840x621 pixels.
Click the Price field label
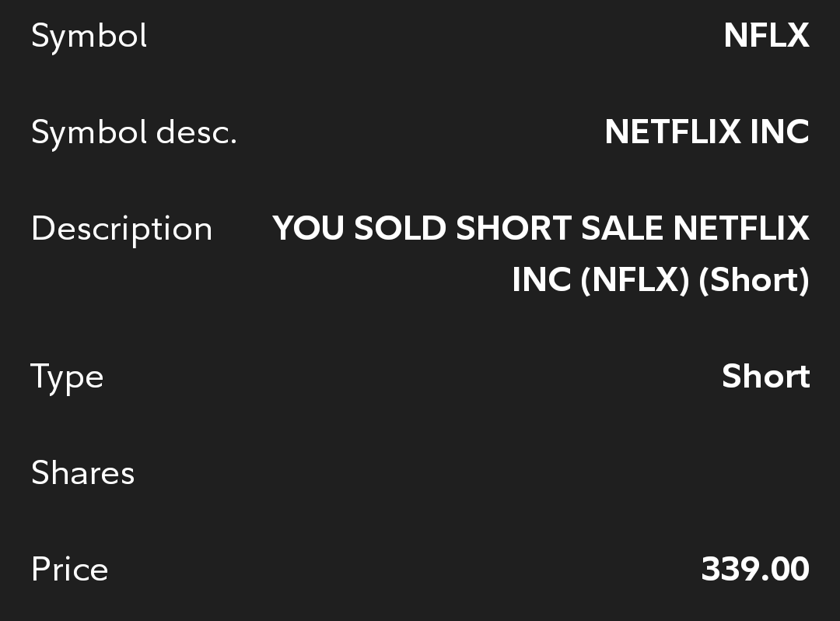tap(69, 570)
